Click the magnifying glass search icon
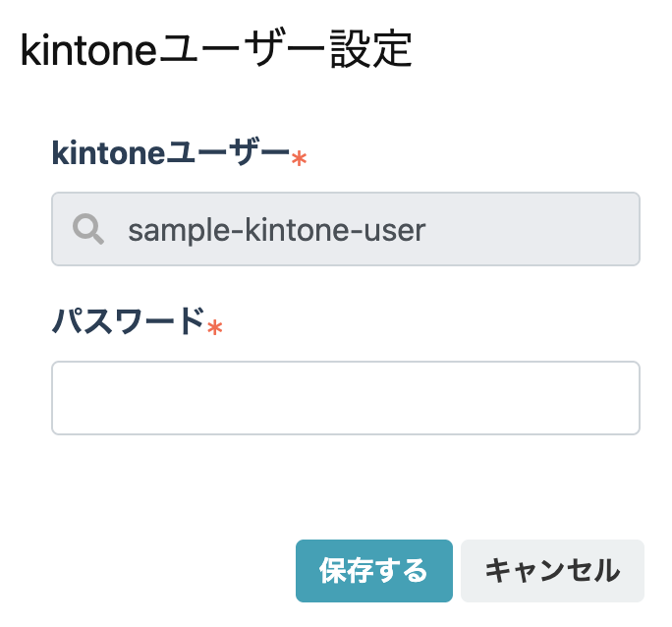This screenshot has height=627, width=672. tap(88, 229)
